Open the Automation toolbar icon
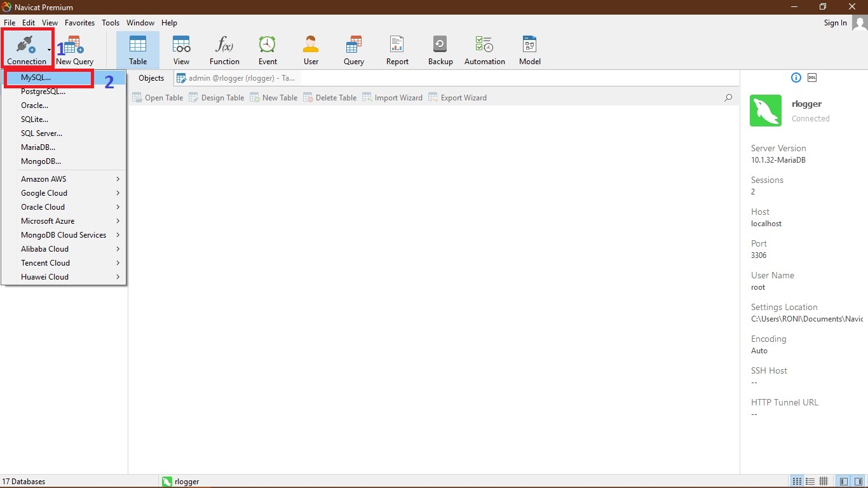 point(484,50)
